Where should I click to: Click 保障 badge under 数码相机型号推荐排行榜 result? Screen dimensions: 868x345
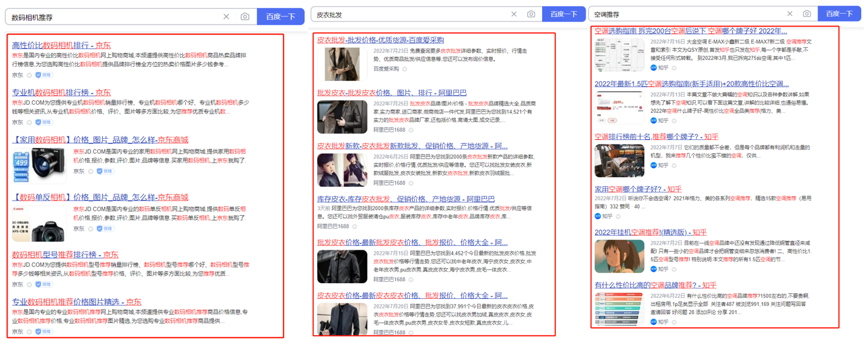coord(43,284)
